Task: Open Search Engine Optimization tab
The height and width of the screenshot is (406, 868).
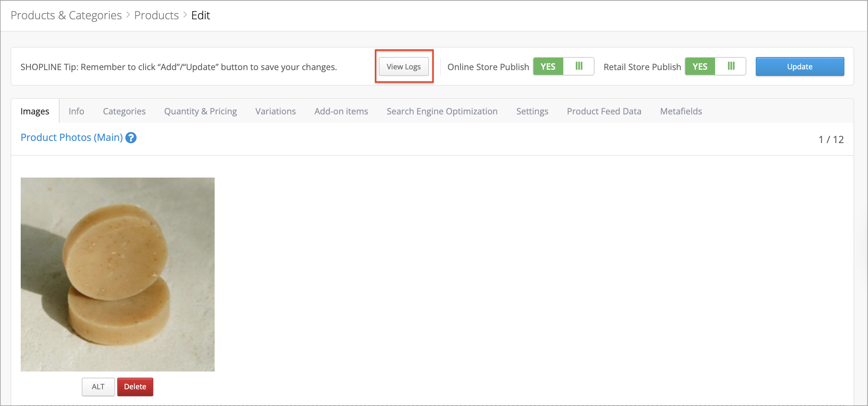Action: point(442,111)
